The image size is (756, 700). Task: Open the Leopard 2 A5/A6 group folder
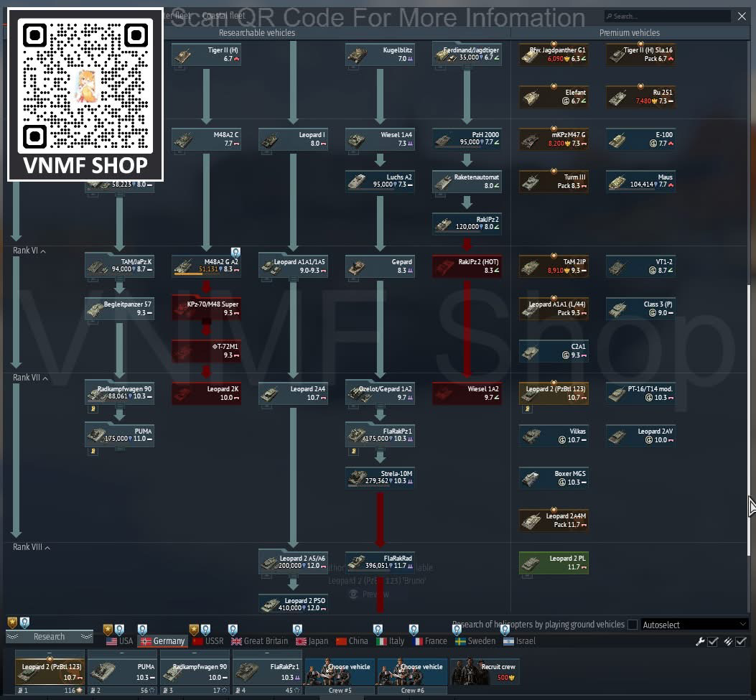tap(293, 562)
